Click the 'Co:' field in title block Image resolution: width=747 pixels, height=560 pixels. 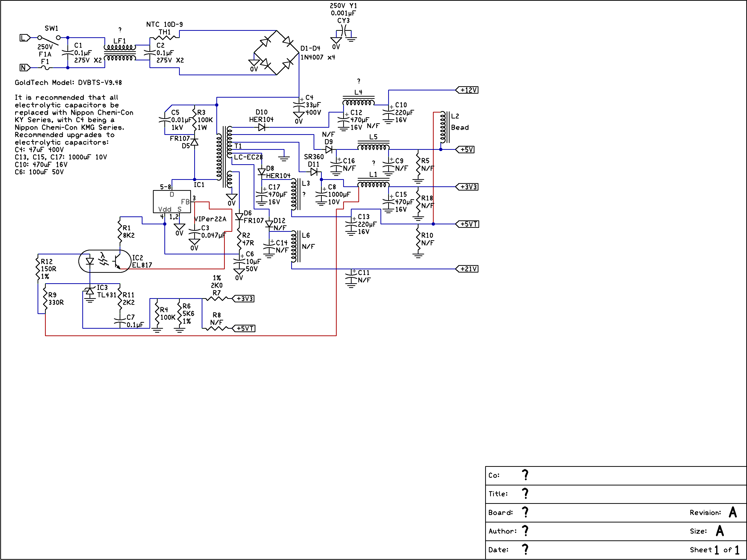tap(616, 476)
